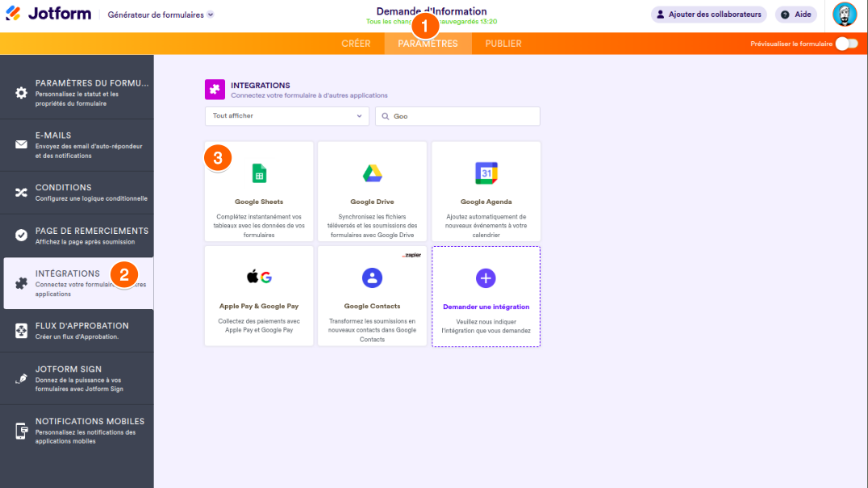Toggle Prévisualiser le formulaire switch

point(846,44)
